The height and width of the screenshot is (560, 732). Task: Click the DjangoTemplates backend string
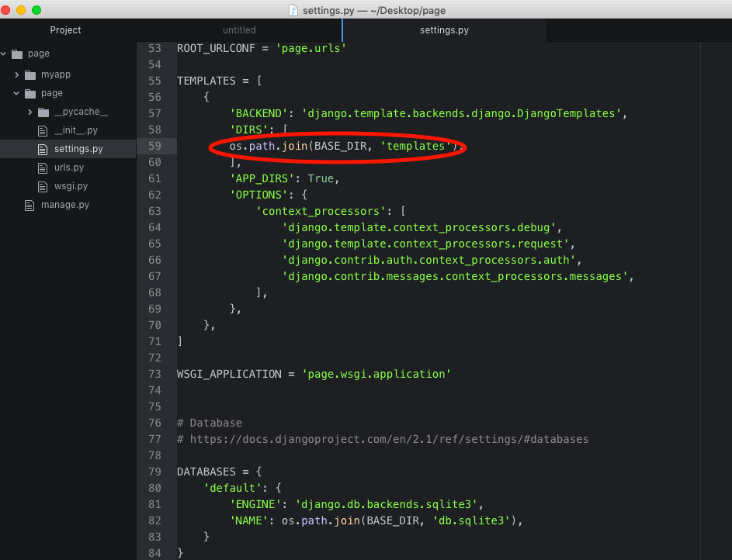pos(461,113)
